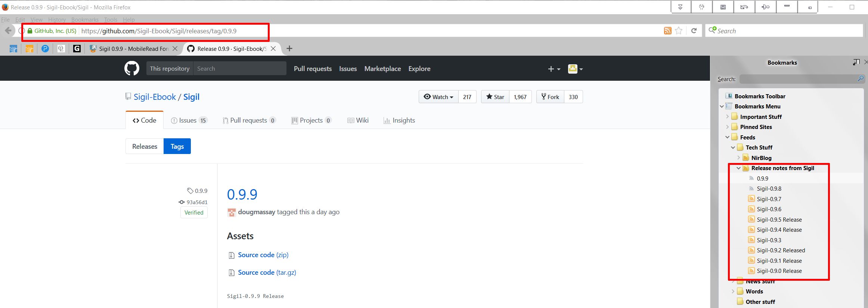868x308 pixels.
Task: Click the undo arrow button in title bar
Action: (x=744, y=7)
